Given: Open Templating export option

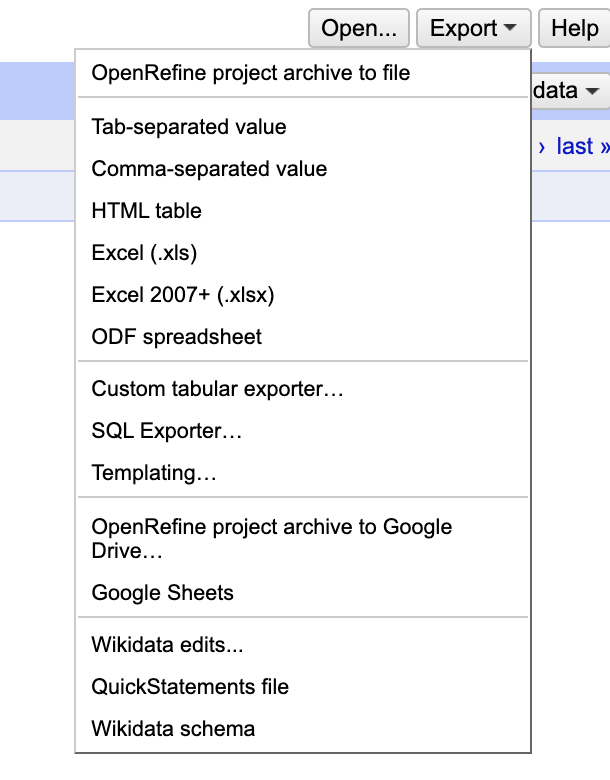Looking at the screenshot, I should click(x=303, y=472).
